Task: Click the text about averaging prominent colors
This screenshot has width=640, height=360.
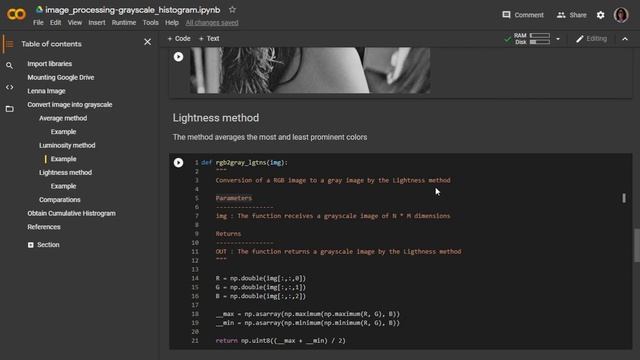Action: point(270,137)
